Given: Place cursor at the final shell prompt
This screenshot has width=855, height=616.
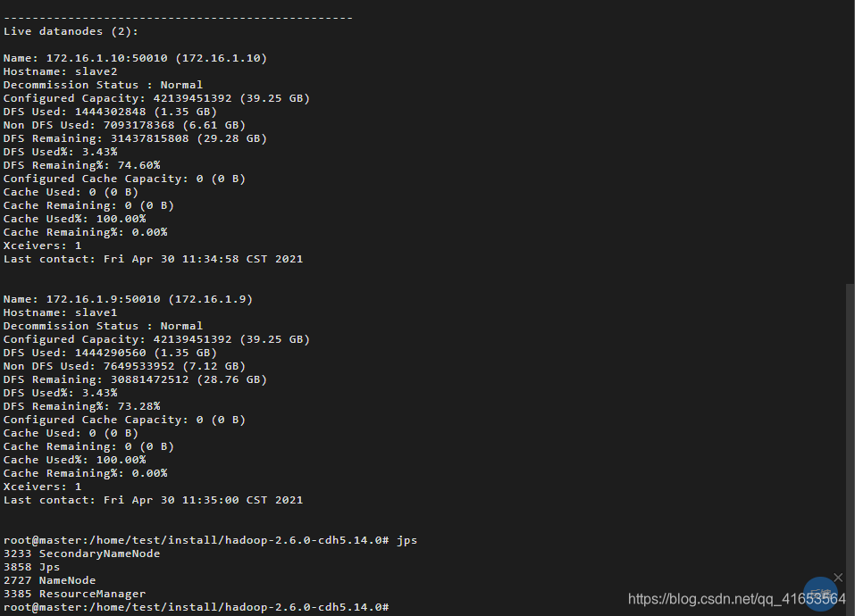Looking at the screenshot, I should 197,607.
